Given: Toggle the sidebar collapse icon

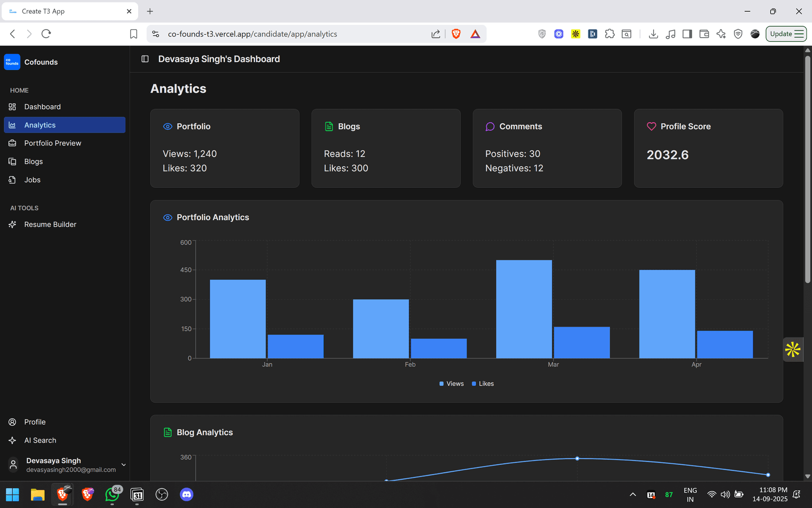Looking at the screenshot, I should 145,59.
